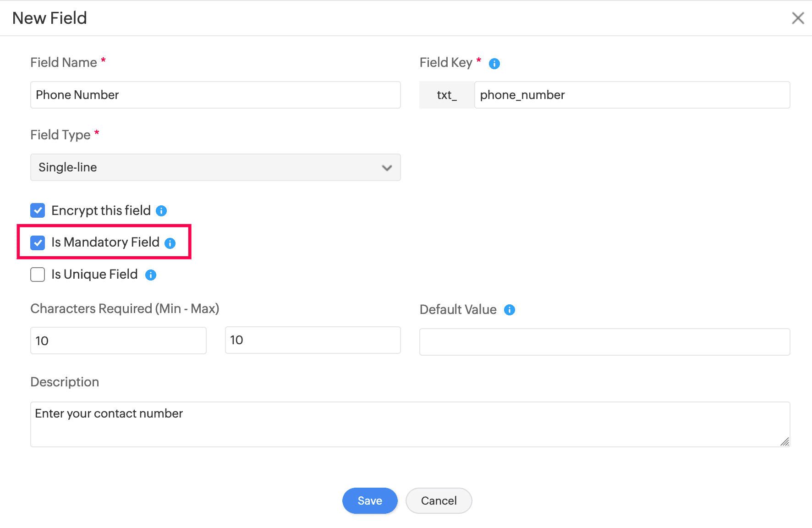Toggle the Is Mandatory Field checkbox

coord(38,242)
